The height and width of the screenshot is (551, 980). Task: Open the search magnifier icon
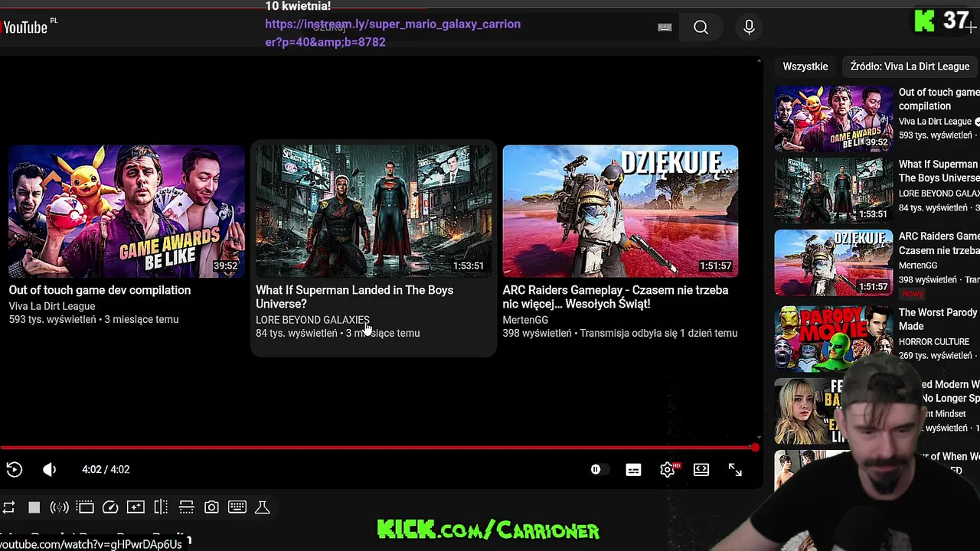point(701,28)
